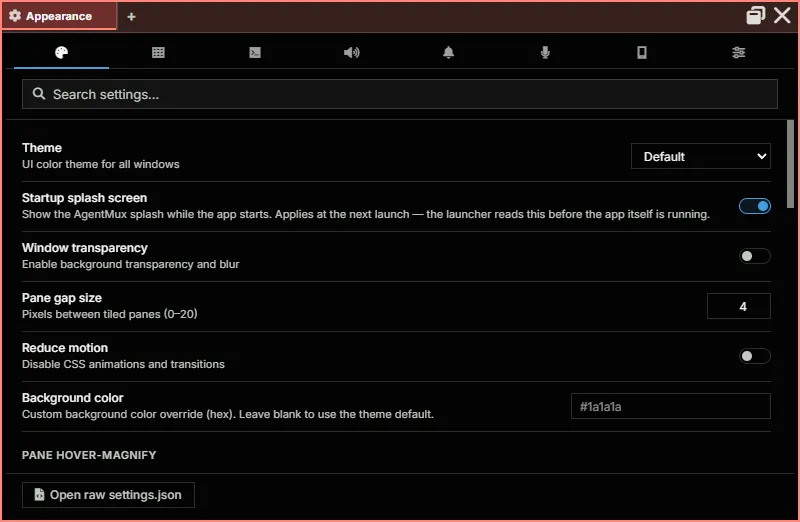
Task: Open the mobile device settings section
Action: click(642, 53)
